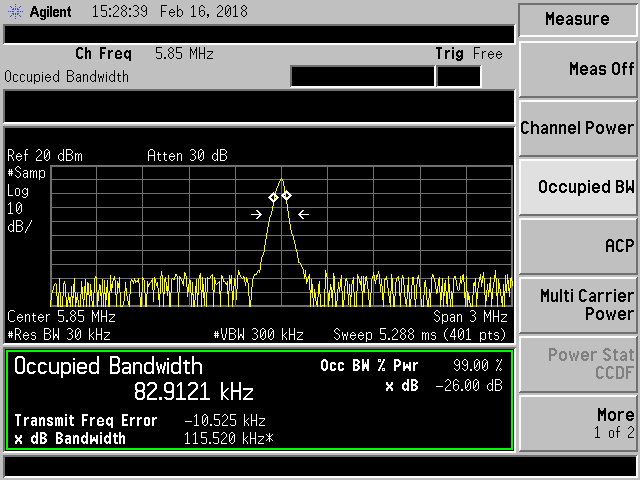
Task: Show more softkeys with More 1 of 2
Action: [x=577, y=423]
